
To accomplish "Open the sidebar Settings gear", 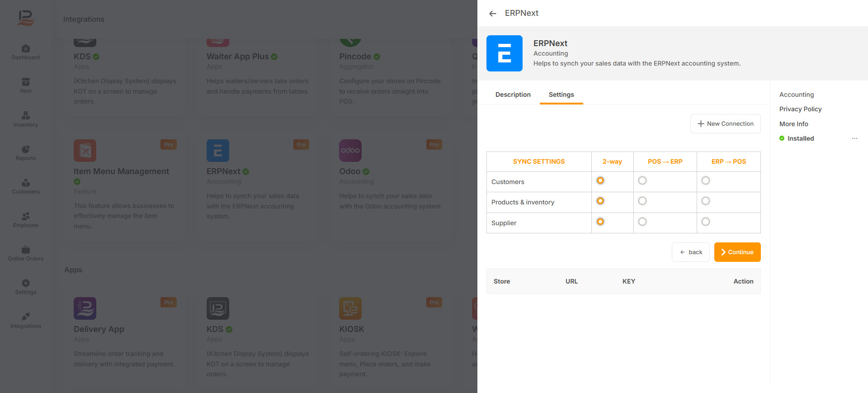I will pyautogui.click(x=26, y=287).
